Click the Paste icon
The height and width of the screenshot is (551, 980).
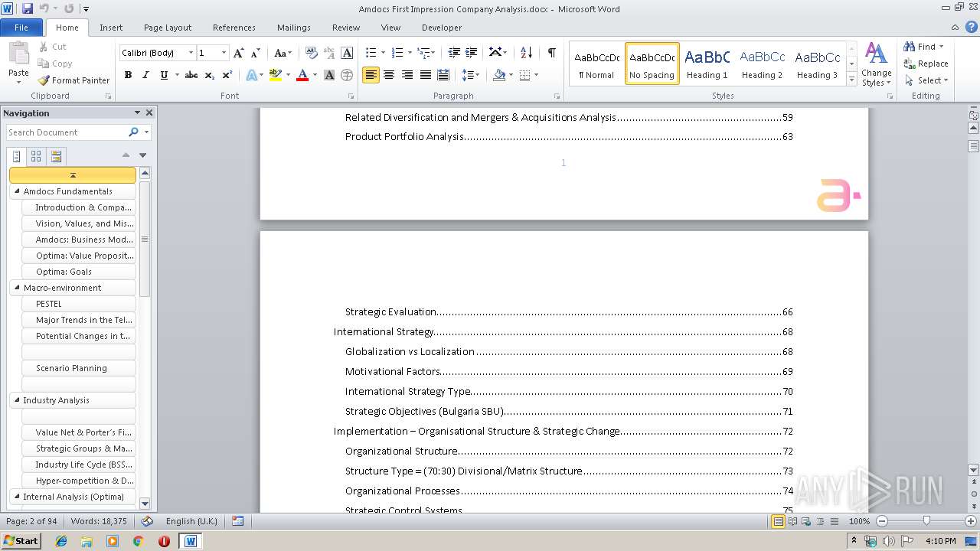click(18, 54)
